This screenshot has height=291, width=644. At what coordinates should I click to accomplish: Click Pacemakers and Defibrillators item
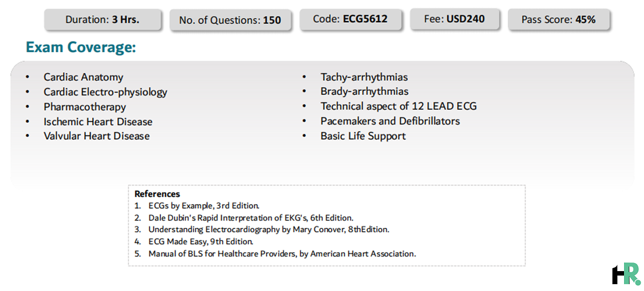point(390,121)
